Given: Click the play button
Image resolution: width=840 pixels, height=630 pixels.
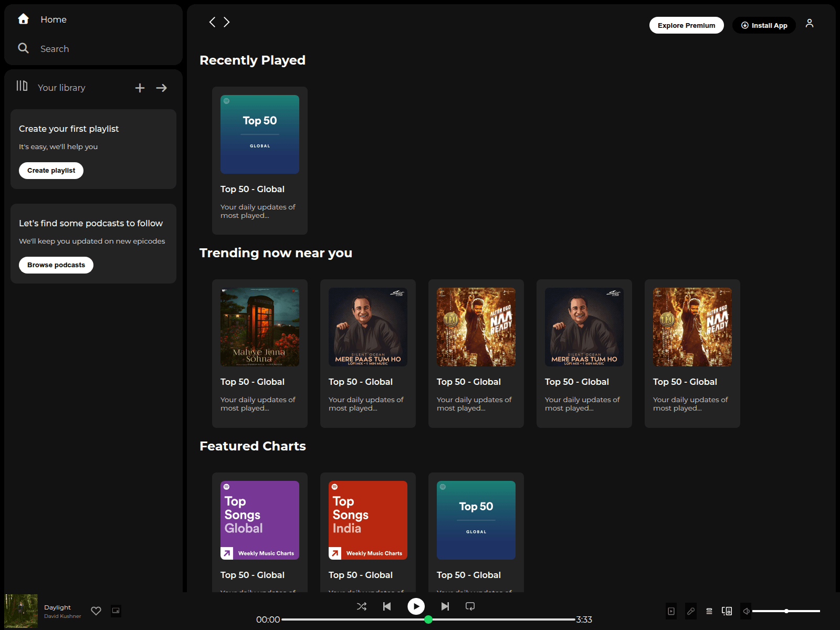Looking at the screenshot, I should (416, 606).
